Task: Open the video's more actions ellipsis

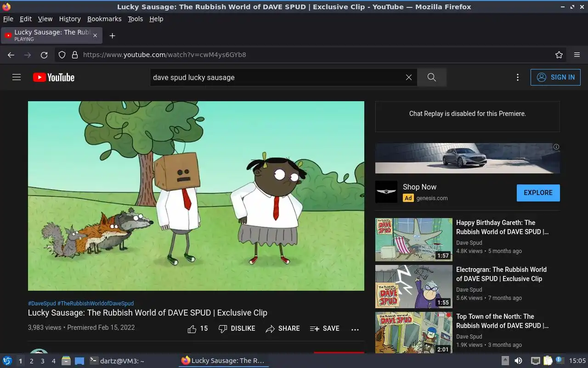Action: [355, 329]
